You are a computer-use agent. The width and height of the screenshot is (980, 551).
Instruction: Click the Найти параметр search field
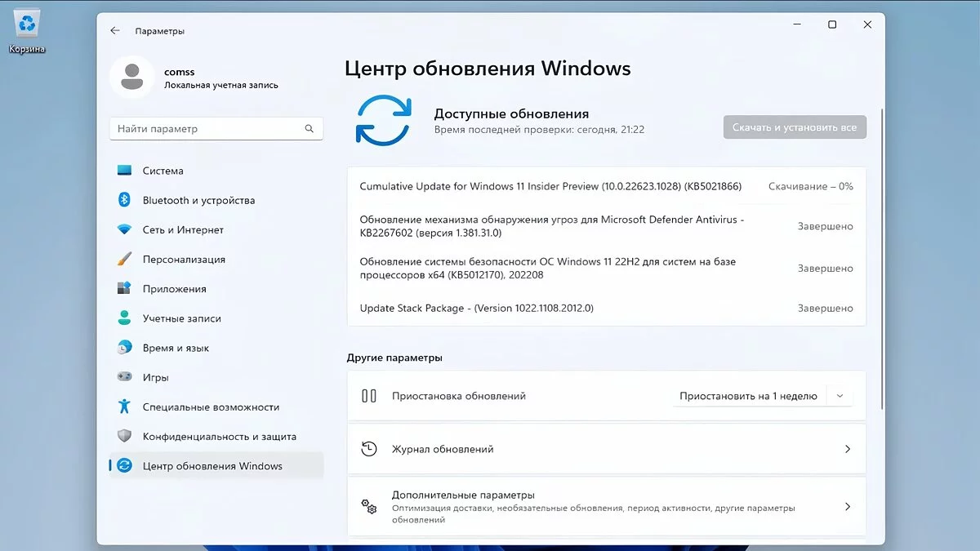216,129
